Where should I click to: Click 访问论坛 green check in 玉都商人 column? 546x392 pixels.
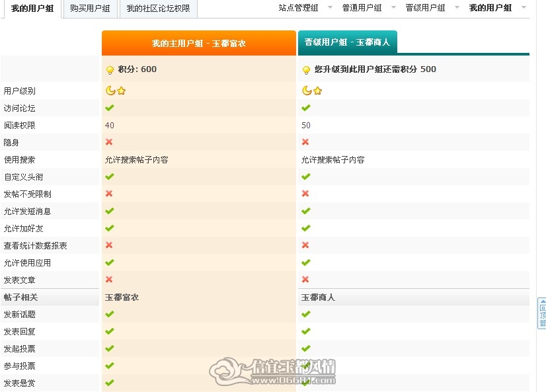(306, 108)
